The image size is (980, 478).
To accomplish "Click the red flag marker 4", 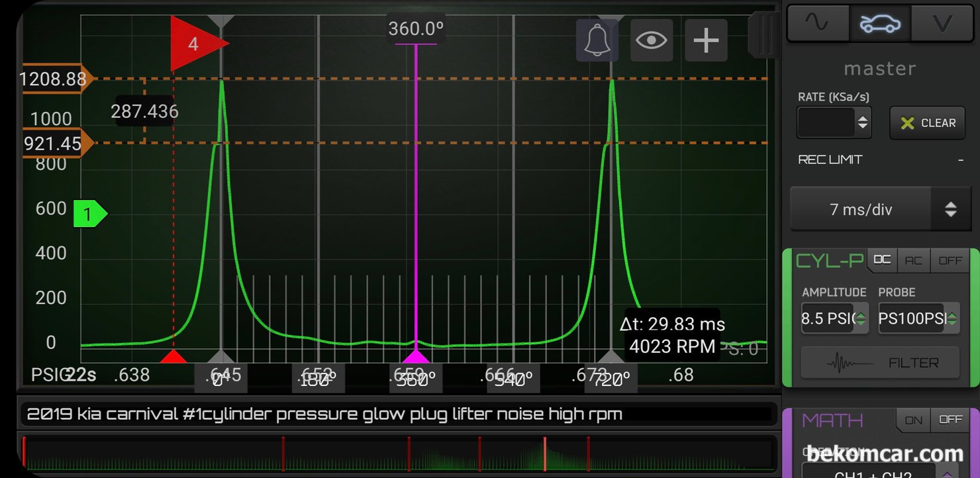I will tap(197, 44).
